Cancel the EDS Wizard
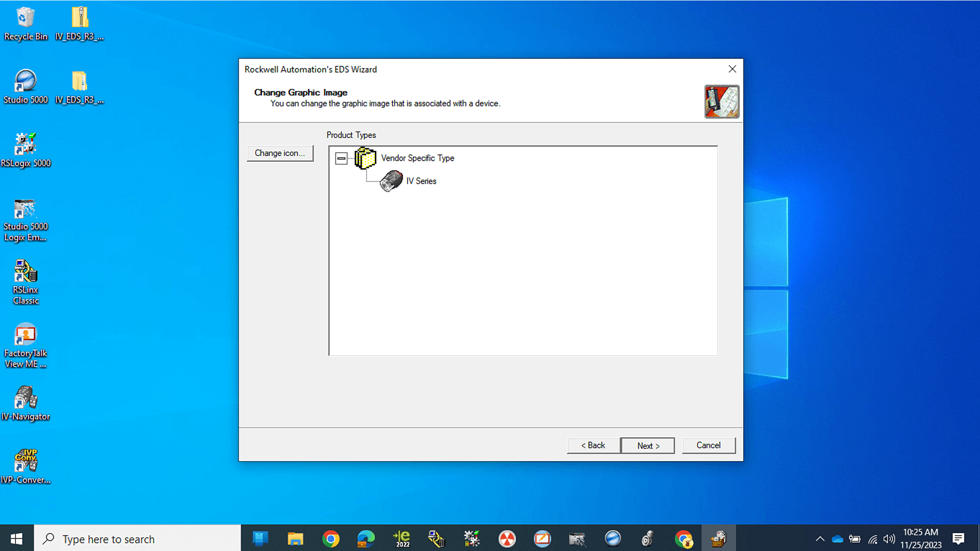Viewport: 980px width, 551px height. click(x=709, y=446)
